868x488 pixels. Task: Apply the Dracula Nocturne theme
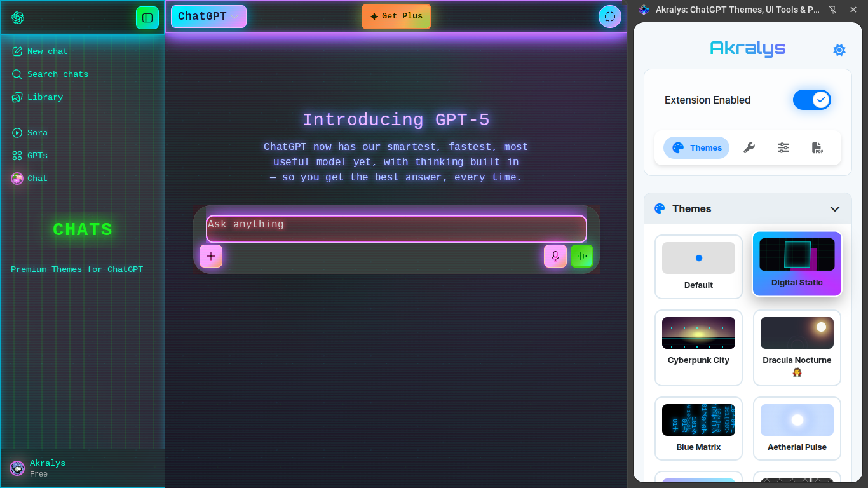pyautogui.click(x=797, y=348)
